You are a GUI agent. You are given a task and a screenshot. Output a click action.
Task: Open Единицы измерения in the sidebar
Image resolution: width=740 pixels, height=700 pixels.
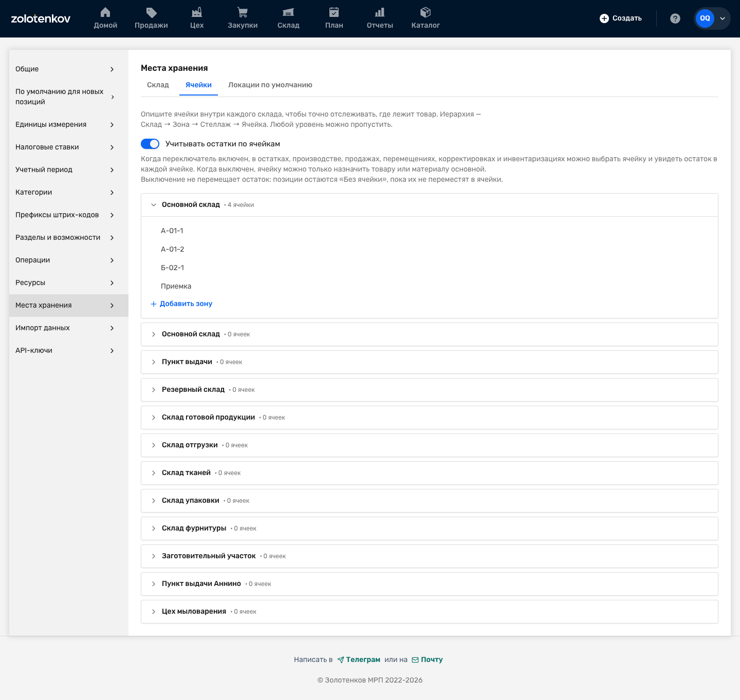click(69, 124)
